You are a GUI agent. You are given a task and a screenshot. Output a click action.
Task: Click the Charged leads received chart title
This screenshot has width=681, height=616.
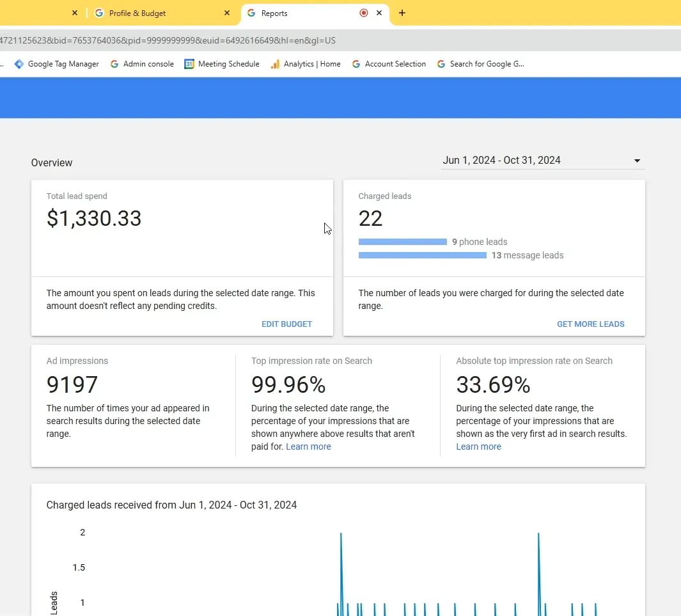coord(171,505)
